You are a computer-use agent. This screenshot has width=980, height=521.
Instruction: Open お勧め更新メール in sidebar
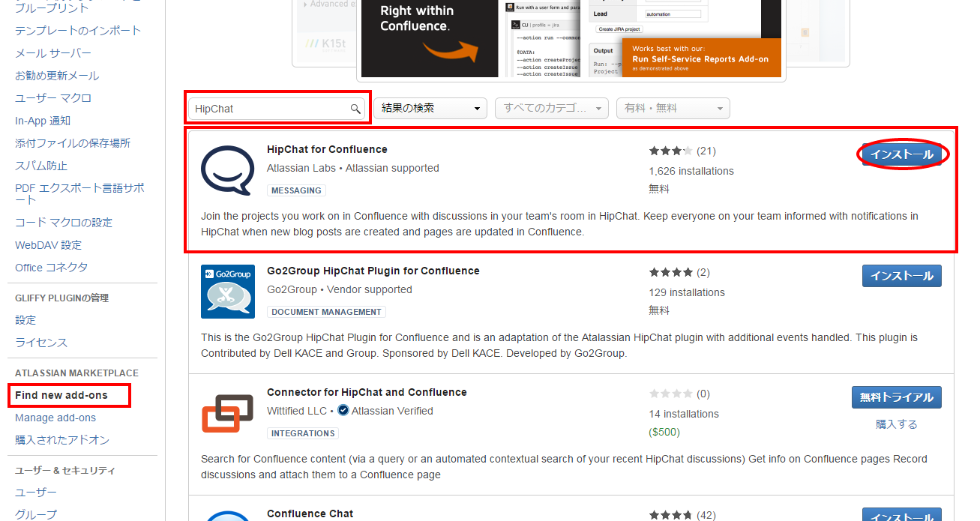point(57,76)
